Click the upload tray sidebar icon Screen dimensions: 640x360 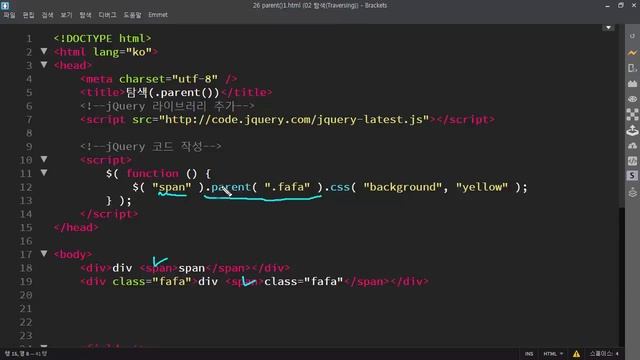pyautogui.click(x=632, y=131)
